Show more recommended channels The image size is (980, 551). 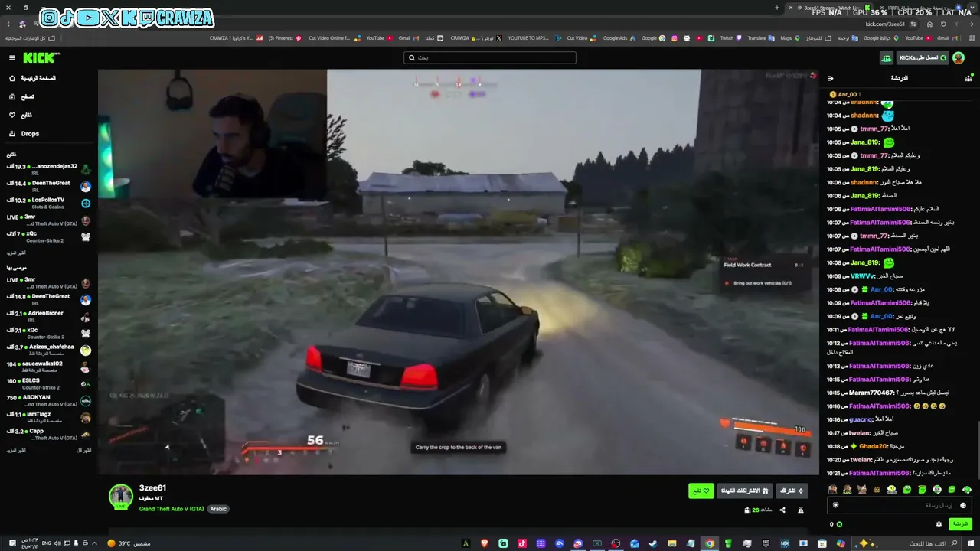[x=17, y=450]
